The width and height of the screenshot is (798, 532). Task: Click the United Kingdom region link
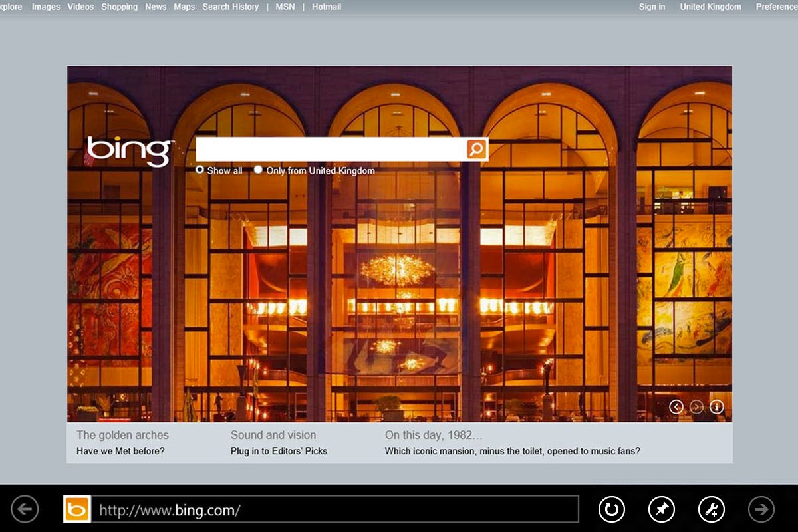(710, 7)
